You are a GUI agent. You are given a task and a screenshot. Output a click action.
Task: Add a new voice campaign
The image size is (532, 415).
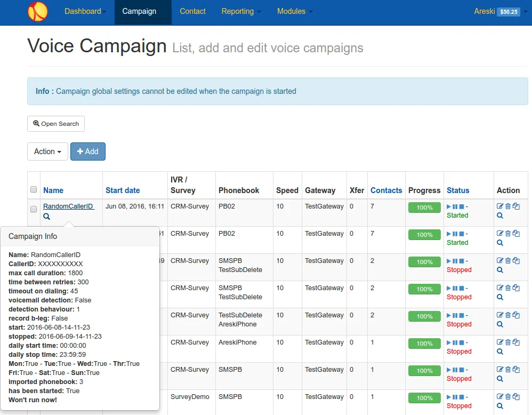pyautogui.click(x=88, y=151)
